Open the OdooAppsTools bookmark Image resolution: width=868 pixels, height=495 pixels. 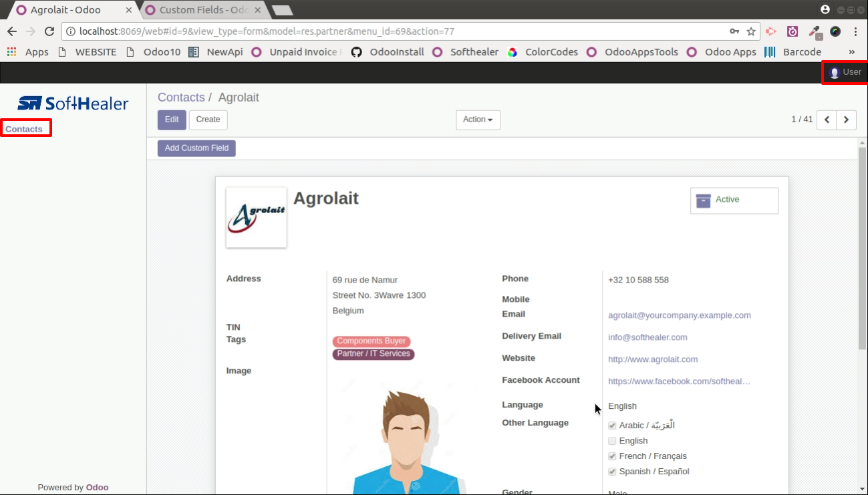point(633,51)
